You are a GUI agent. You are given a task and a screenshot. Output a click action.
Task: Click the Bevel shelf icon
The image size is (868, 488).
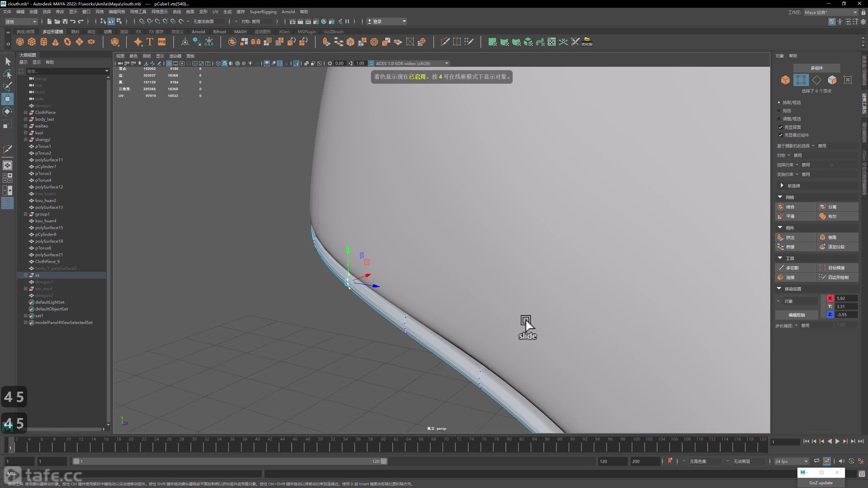351,42
